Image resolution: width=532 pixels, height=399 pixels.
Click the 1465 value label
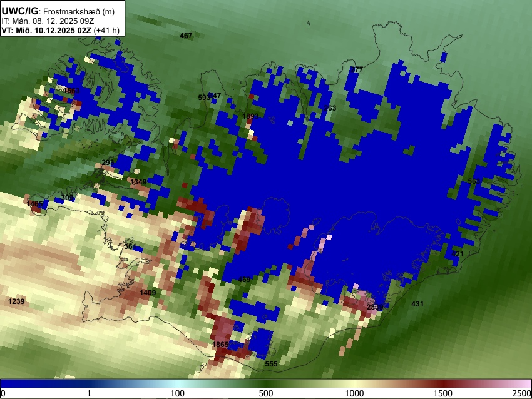34,204
